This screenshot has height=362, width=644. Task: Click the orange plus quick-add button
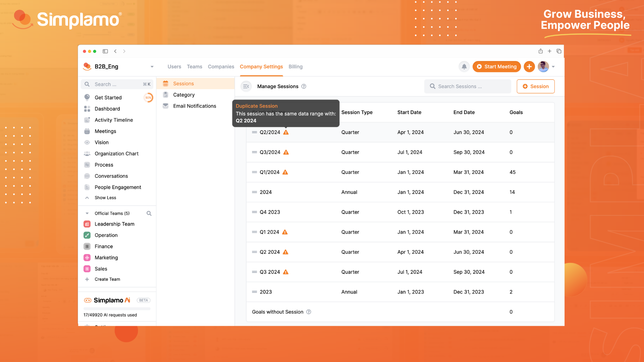[x=529, y=67]
